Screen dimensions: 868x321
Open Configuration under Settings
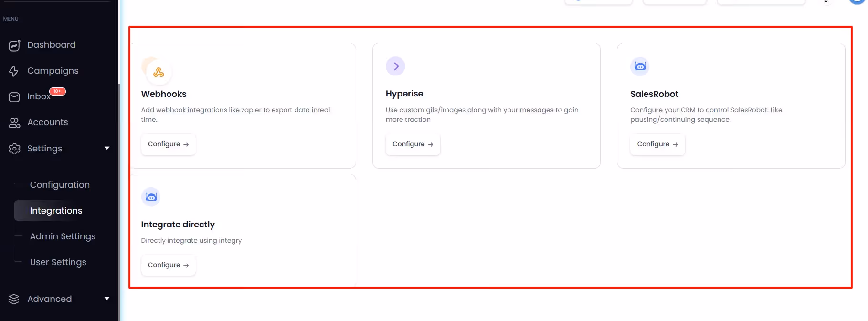[x=60, y=185]
